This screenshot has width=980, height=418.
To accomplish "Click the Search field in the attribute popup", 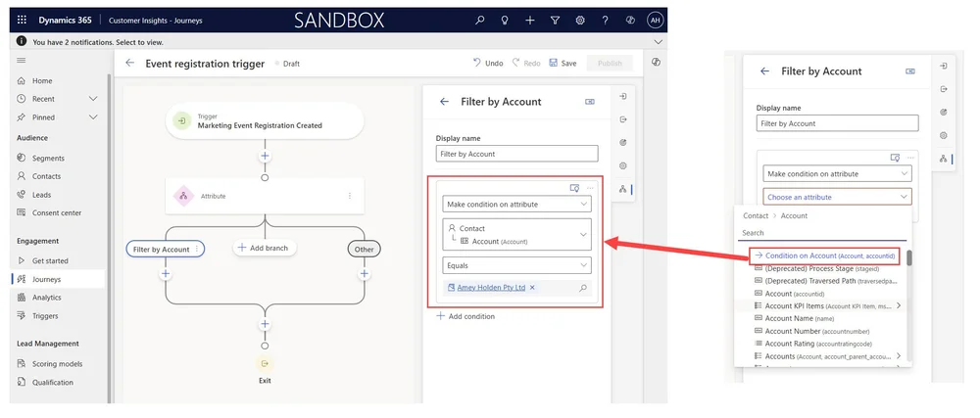I will tap(823, 233).
